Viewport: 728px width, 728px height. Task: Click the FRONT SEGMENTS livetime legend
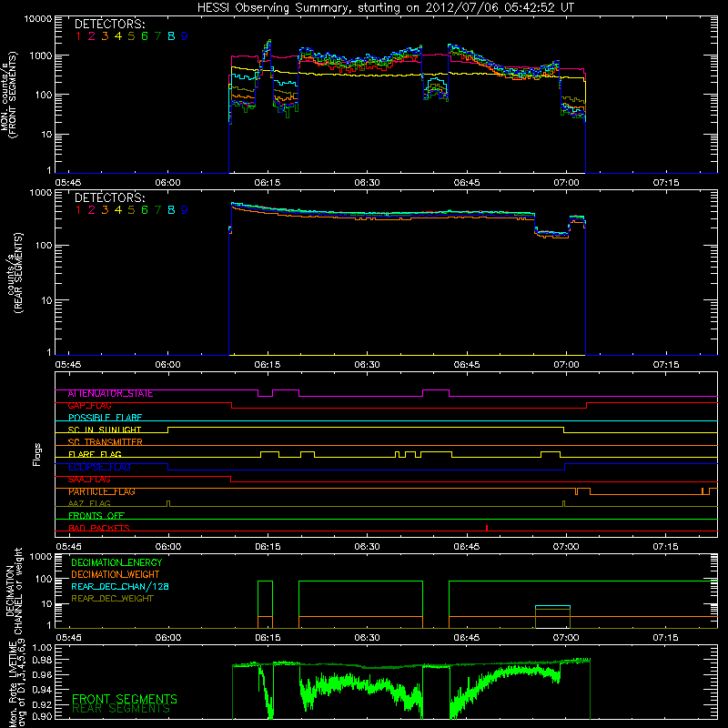pyautogui.click(x=125, y=699)
